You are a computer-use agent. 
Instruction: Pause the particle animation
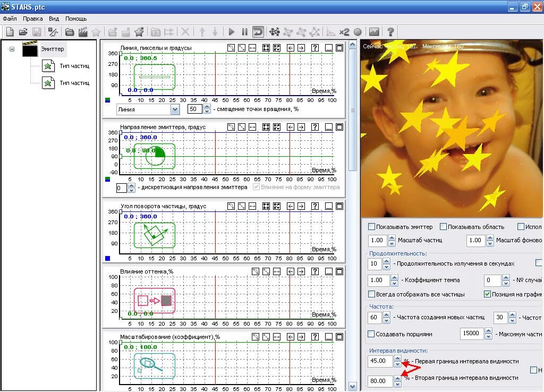(x=244, y=32)
